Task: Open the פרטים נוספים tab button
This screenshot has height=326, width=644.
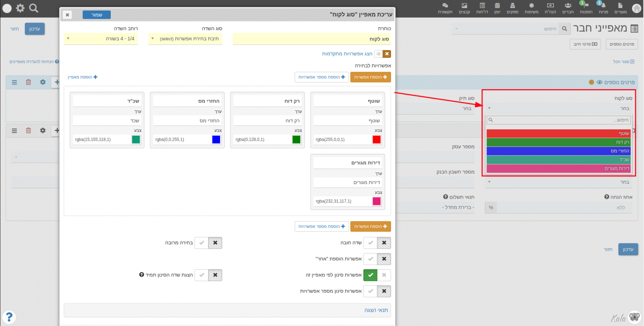Action: tap(622, 44)
